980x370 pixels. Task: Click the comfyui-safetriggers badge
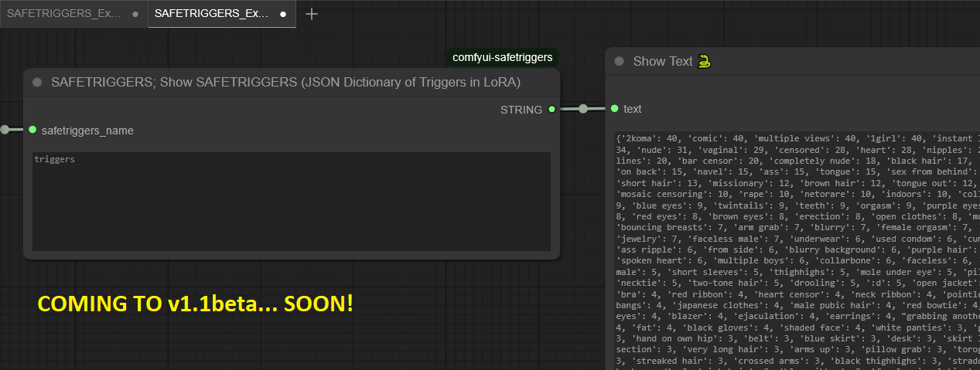502,57
